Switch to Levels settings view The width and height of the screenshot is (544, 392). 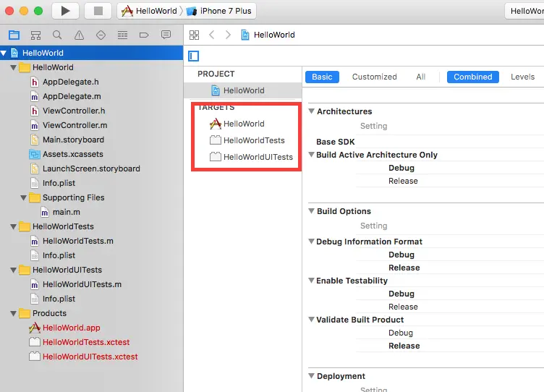pyautogui.click(x=522, y=77)
